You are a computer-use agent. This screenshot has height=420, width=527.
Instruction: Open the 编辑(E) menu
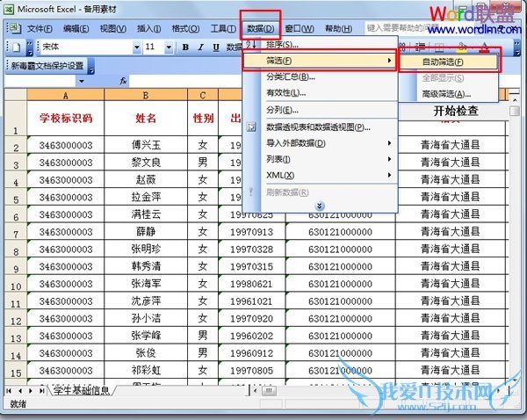[76, 29]
